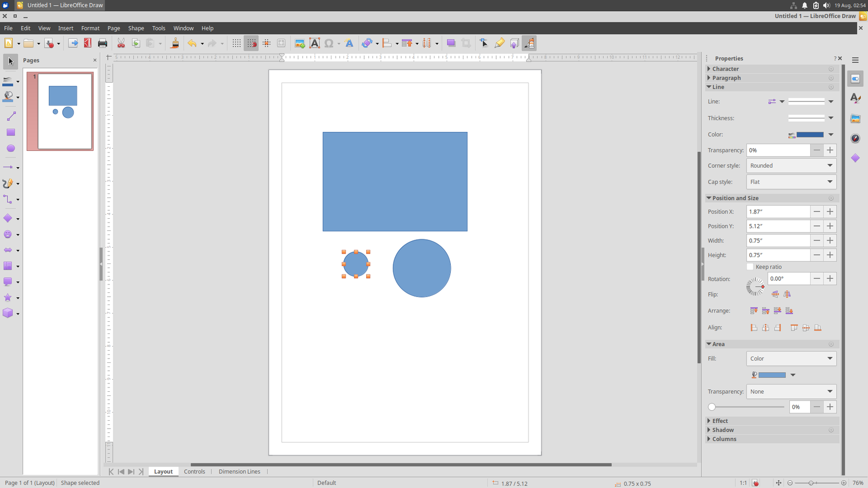This screenshot has height=488, width=868.
Task: Switch to the Controls tab
Action: (x=195, y=471)
